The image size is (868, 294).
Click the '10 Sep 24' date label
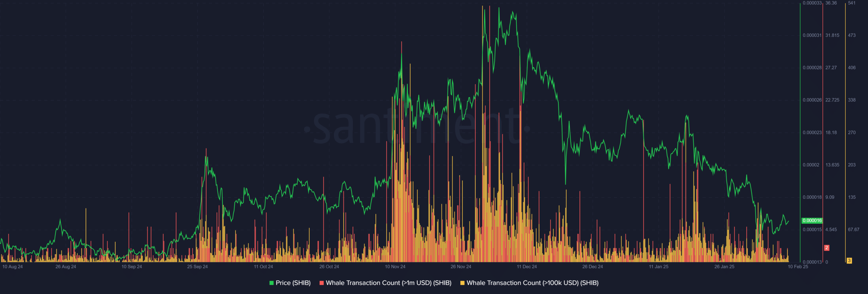click(x=132, y=267)
